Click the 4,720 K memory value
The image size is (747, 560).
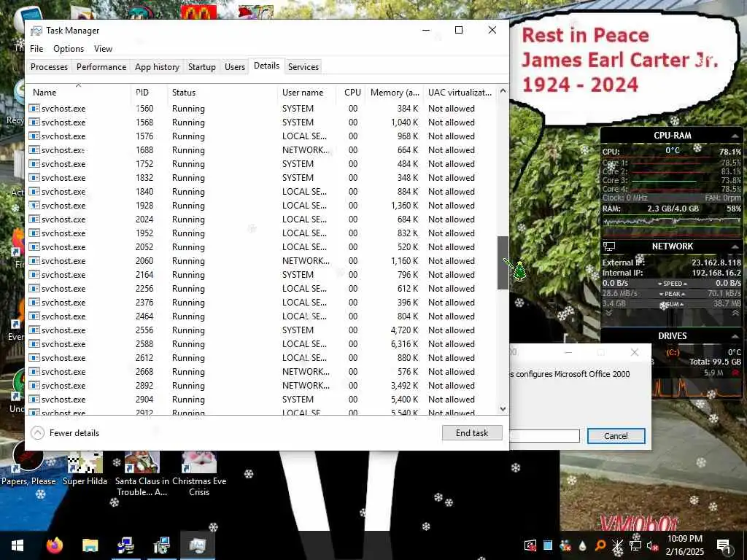point(404,330)
